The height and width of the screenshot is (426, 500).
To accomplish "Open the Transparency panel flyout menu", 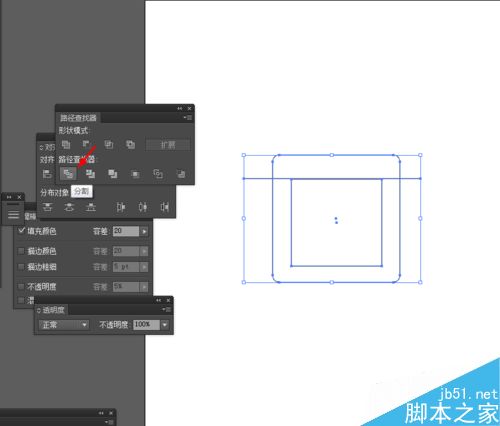I will pyautogui.click(x=166, y=310).
